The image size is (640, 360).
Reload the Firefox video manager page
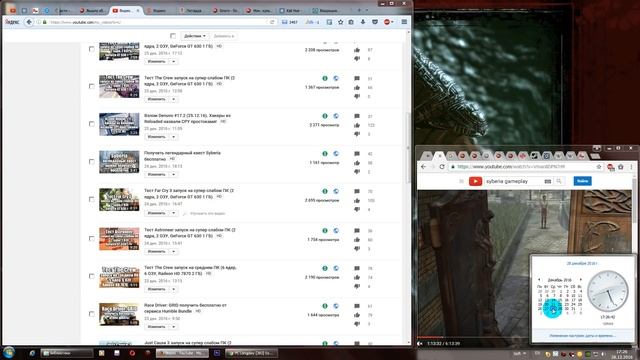[x=272, y=22]
